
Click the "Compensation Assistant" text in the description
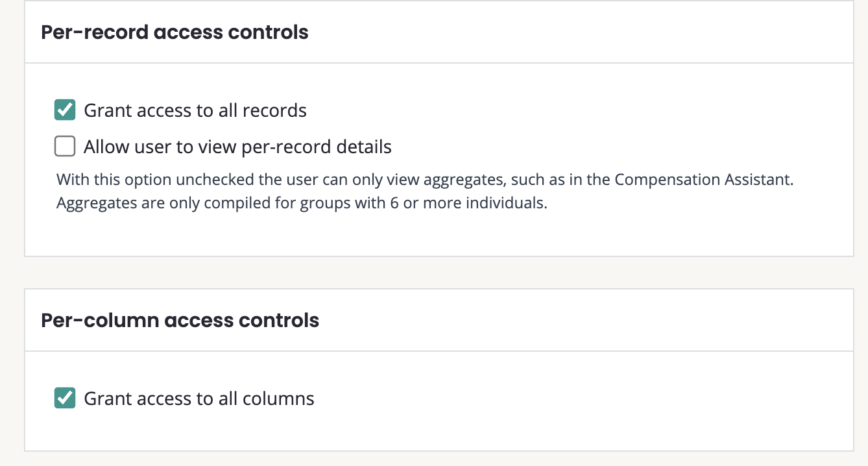coord(703,180)
